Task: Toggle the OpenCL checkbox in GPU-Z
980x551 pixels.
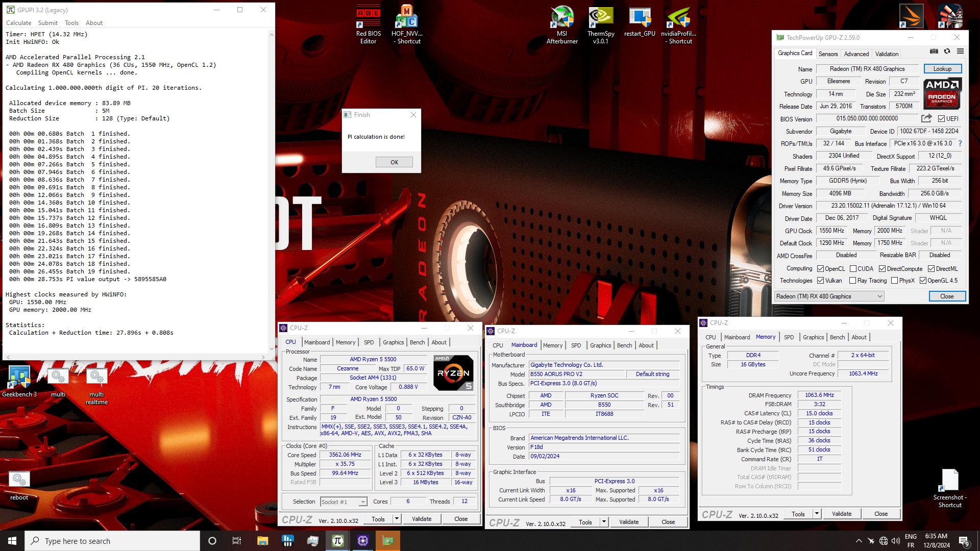Action: click(820, 269)
